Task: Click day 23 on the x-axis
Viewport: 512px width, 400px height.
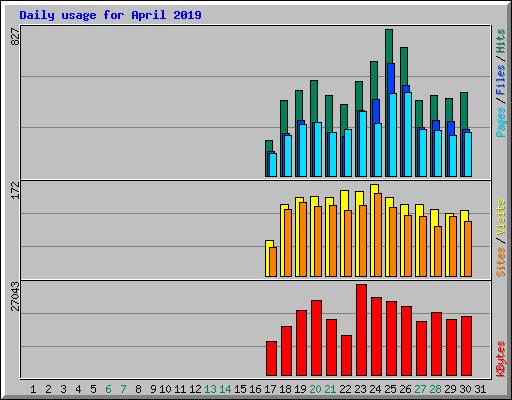Action: pyautogui.click(x=360, y=389)
